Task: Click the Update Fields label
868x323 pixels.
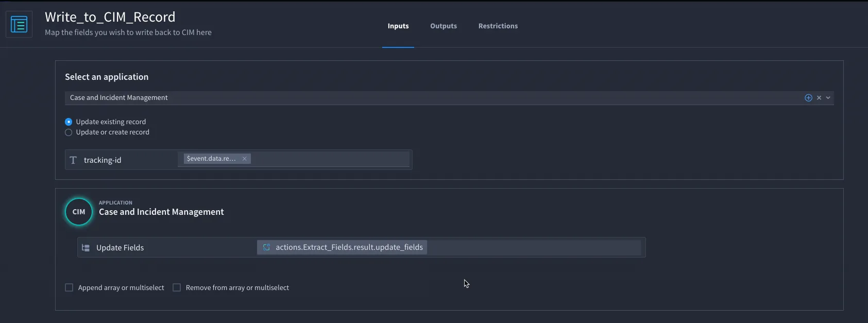Action: (x=120, y=248)
